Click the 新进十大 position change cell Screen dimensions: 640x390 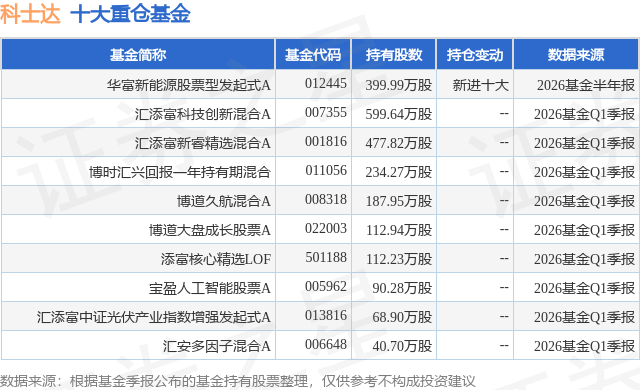[x=481, y=85]
